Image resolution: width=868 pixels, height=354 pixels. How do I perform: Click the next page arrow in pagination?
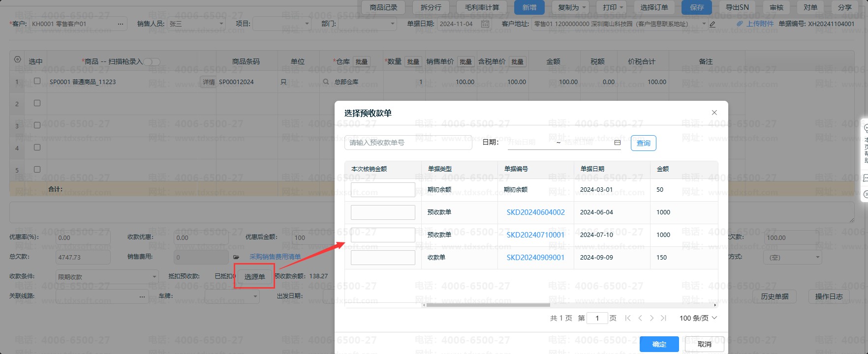(x=651, y=318)
